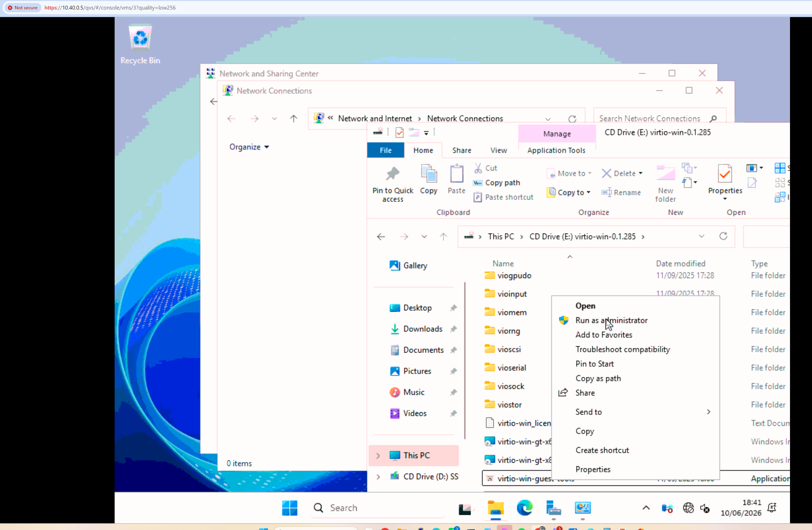Choose Troubleshoot compatibility
Screen dimensions: 812x530
pos(635,349)
